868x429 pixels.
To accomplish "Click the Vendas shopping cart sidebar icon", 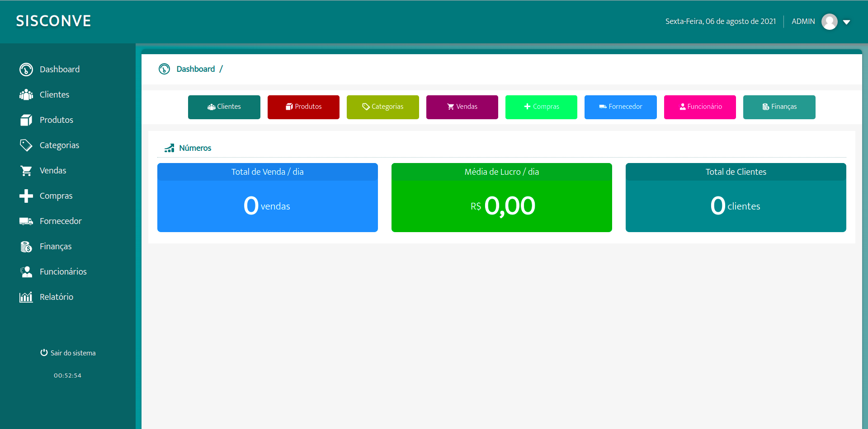I will tap(26, 171).
